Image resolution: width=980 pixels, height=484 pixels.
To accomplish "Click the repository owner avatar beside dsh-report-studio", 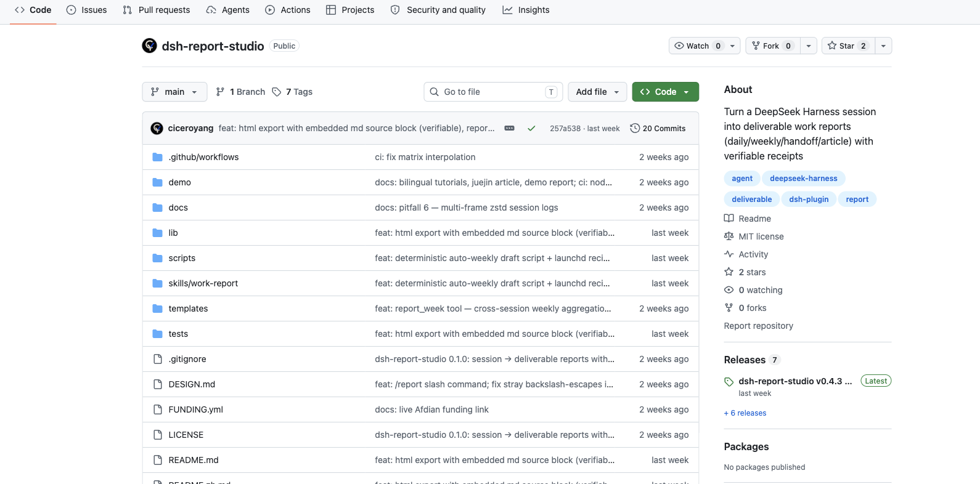I will tap(149, 46).
